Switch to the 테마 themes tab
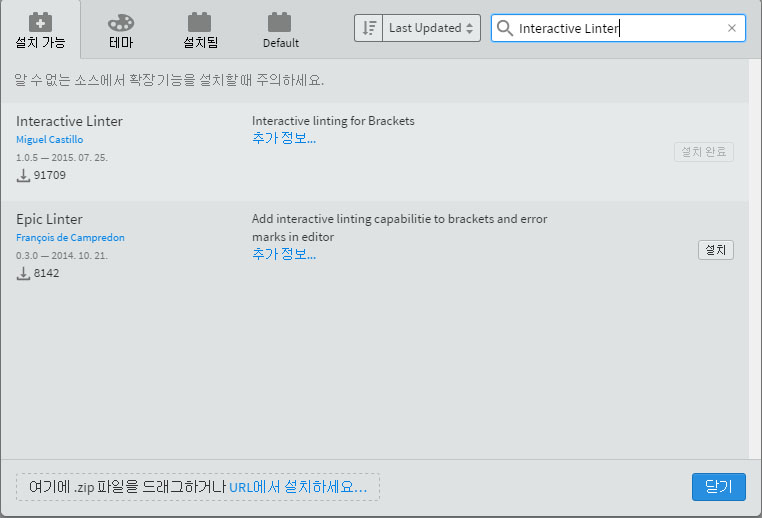 (121, 30)
